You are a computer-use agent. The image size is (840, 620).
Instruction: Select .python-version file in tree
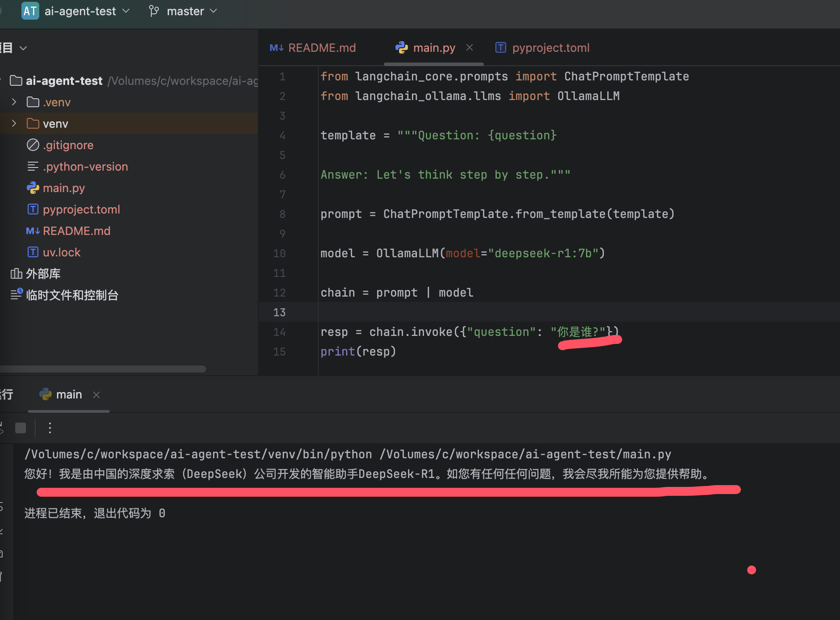[x=85, y=167]
